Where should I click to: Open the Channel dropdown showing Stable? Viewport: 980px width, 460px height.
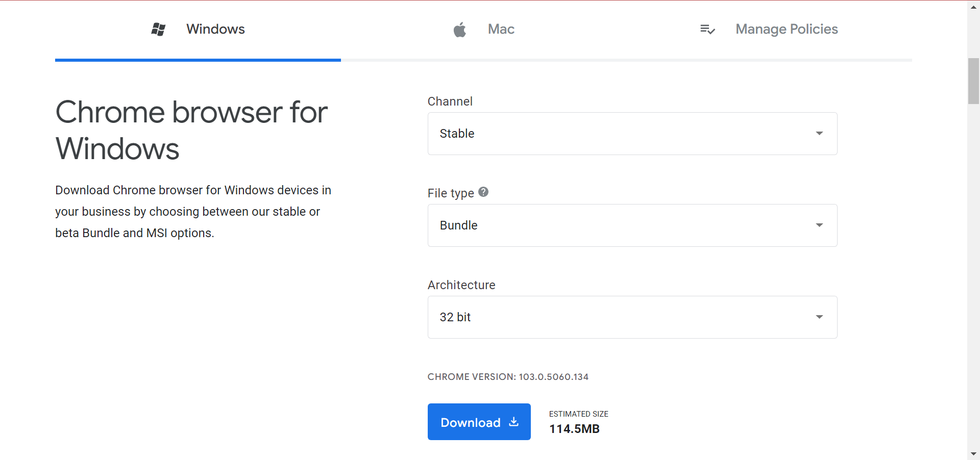pyautogui.click(x=632, y=134)
